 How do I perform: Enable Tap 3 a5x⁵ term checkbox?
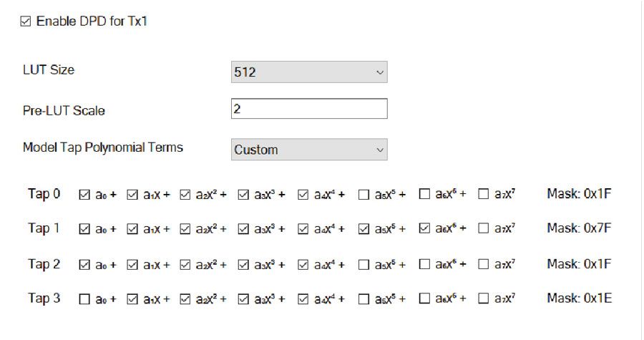click(x=364, y=298)
